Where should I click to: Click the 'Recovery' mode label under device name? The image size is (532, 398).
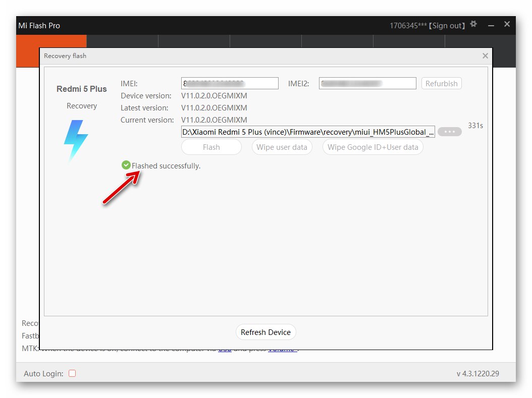(82, 106)
